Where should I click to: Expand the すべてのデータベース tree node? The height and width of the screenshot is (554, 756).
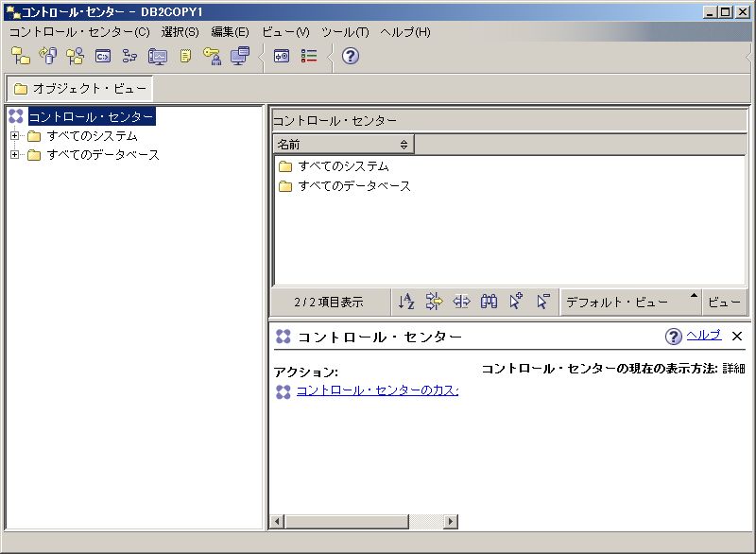coord(15,155)
